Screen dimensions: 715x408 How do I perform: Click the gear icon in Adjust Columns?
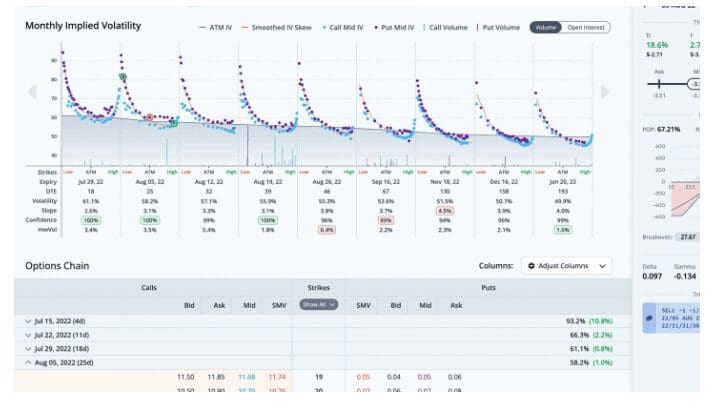530,266
